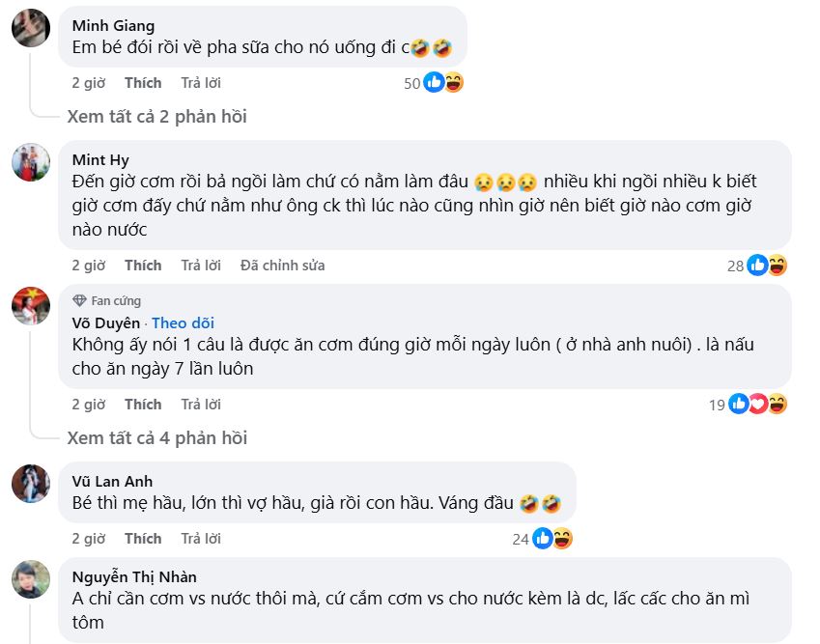Image resolution: width=820 pixels, height=644 pixels.
Task: Click the '2 giờ' timestamp on Vũ Lan Anh's comment
Action: click(x=88, y=539)
